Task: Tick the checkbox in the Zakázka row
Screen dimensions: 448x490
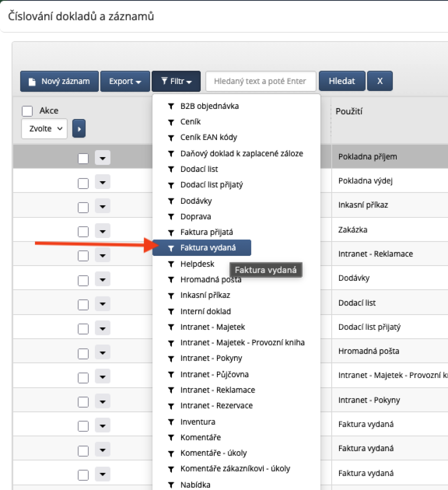Action: click(x=83, y=231)
